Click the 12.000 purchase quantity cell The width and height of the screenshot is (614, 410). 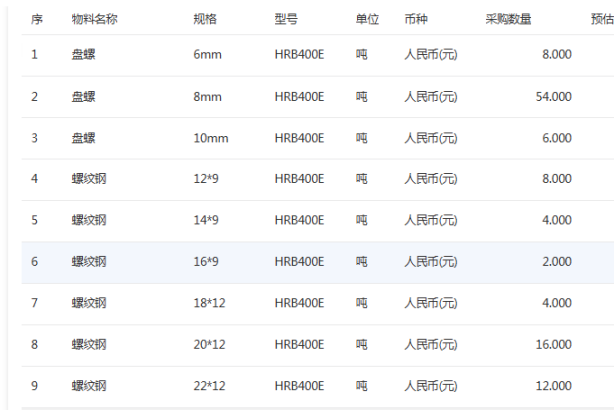tap(554, 386)
